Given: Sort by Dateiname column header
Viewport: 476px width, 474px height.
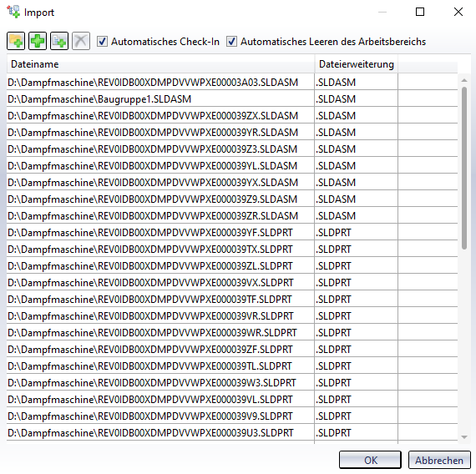Looking at the screenshot, I should point(160,64).
